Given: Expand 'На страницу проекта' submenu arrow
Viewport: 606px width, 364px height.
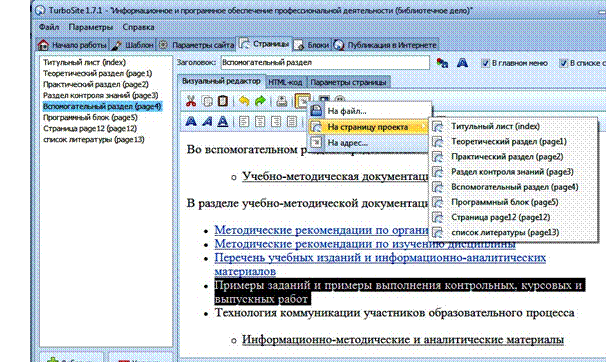Looking at the screenshot, I should (x=424, y=127).
